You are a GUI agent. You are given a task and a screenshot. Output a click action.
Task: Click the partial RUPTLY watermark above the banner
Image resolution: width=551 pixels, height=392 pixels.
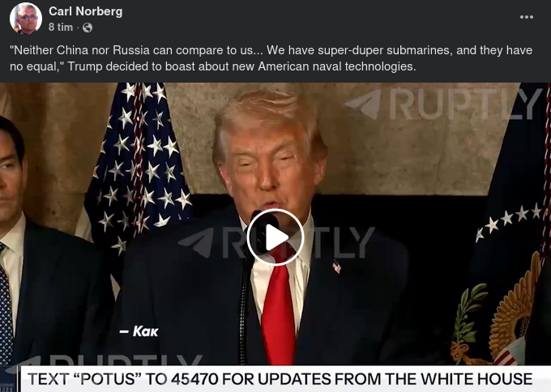point(105,360)
